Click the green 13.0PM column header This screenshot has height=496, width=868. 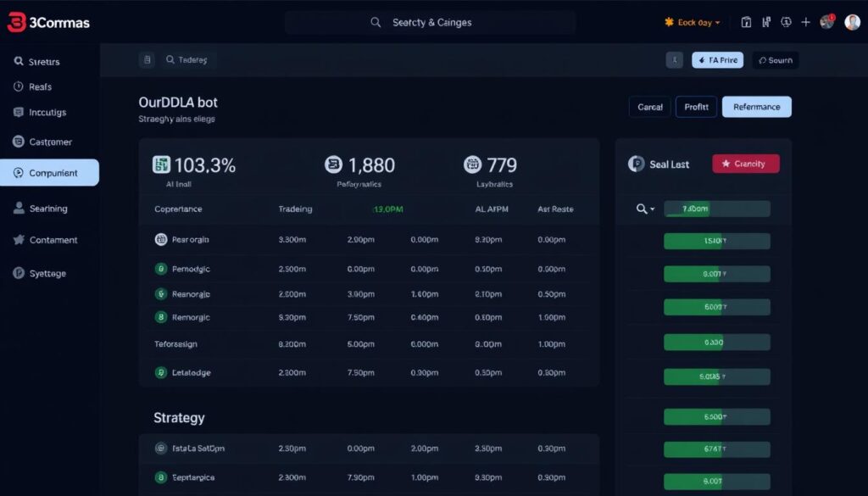click(x=388, y=209)
